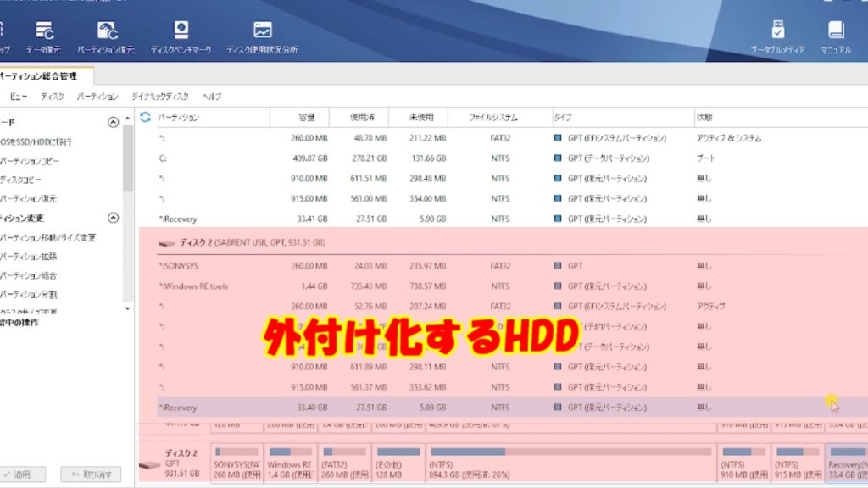Image resolution: width=868 pixels, height=488 pixels.
Task: Open the データ復元 data recovery tool
Action: (40, 36)
